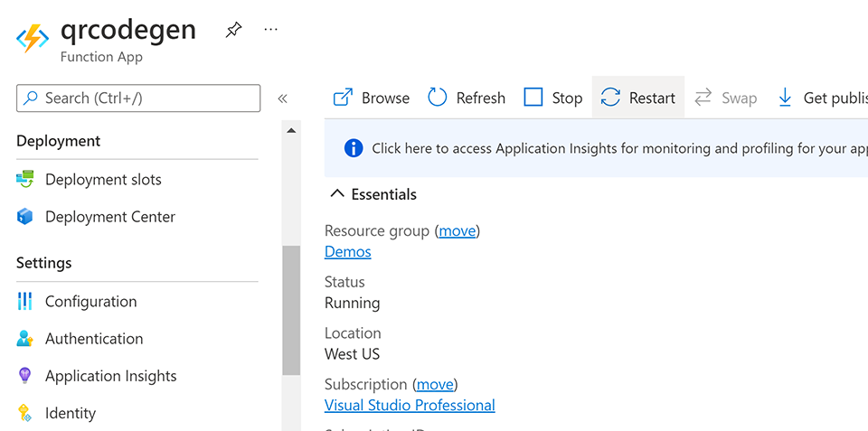The image size is (868, 431).
Task: Click the Get publish profile download icon
Action: (785, 98)
